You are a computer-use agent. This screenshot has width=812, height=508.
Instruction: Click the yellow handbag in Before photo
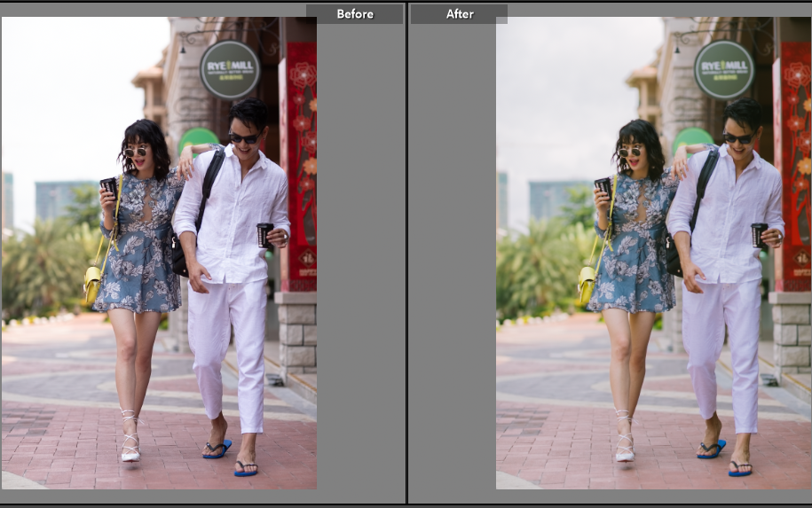[92, 284]
